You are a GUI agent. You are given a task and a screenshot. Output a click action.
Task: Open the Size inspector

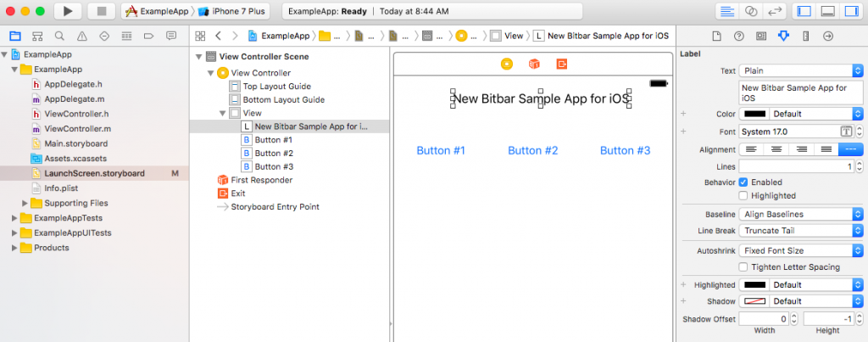pos(806,36)
